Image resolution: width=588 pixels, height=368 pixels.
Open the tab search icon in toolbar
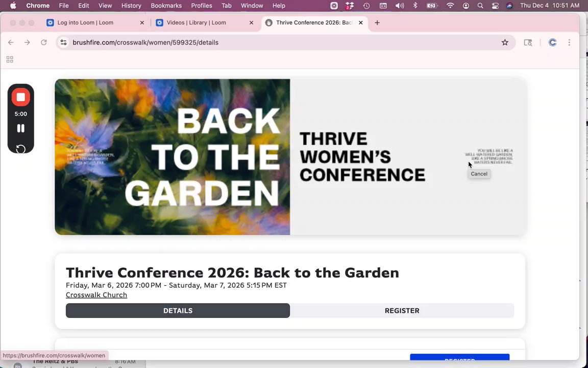tap(528, 42)
